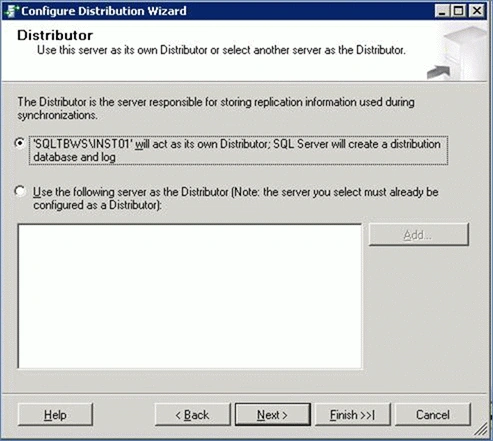Open Help for the wizard
The height and width of the screenshot is (441, 493).
coord(55,415)
